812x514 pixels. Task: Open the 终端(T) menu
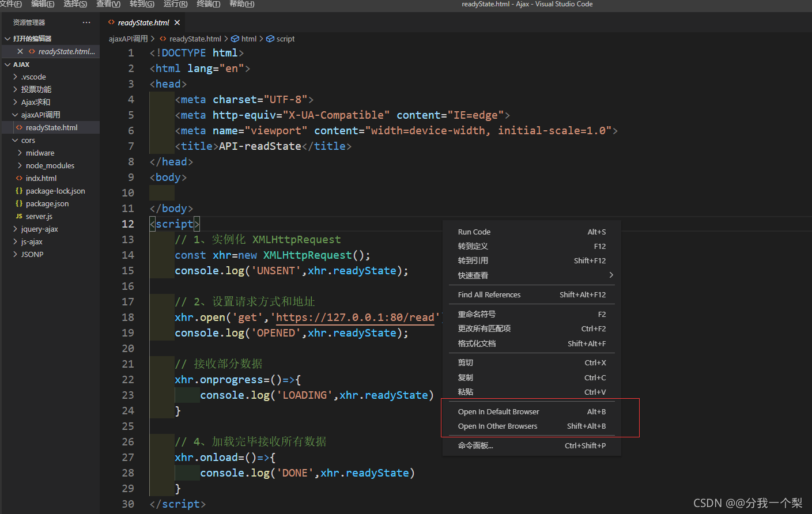(x=209, y=4)
